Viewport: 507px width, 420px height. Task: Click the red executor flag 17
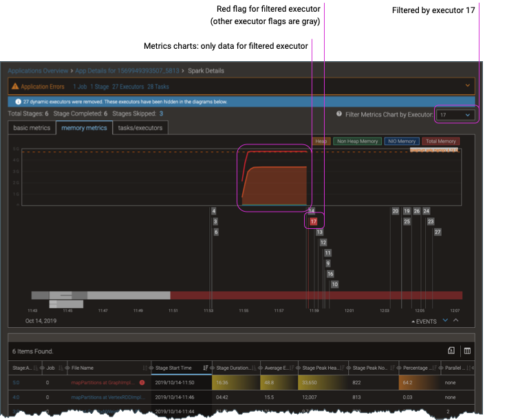pyautogui.click(x=313, y=221)
